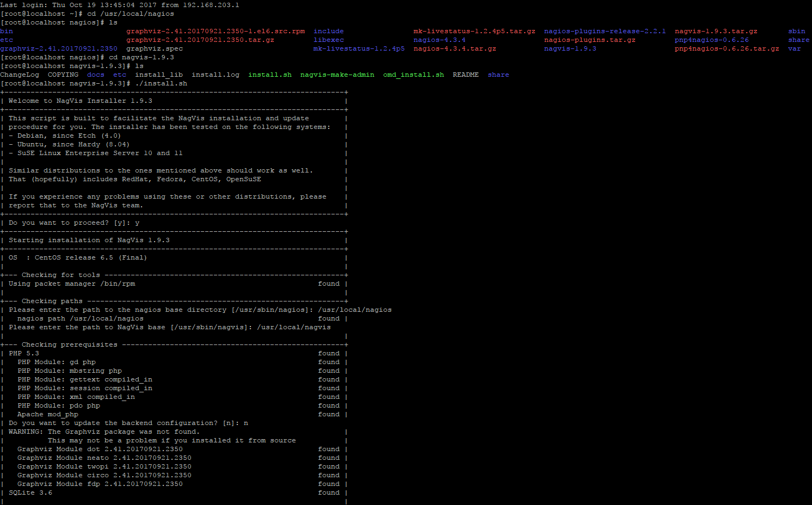
Task: Click the graphviz.spec file name
Action: [155, 48]
